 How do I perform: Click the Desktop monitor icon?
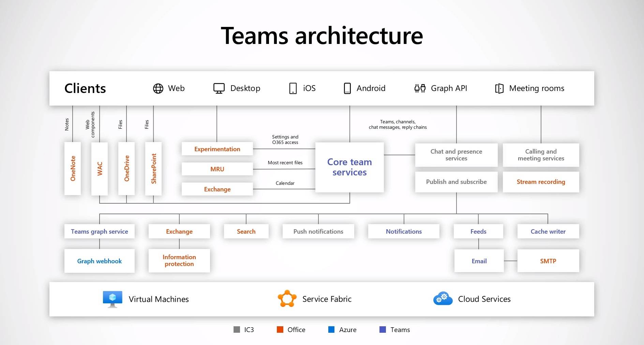(219, 89)
